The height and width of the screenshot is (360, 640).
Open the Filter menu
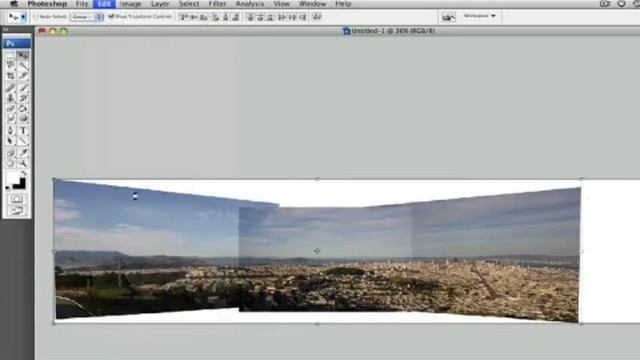pyautogui.click(x=218, y=4)
